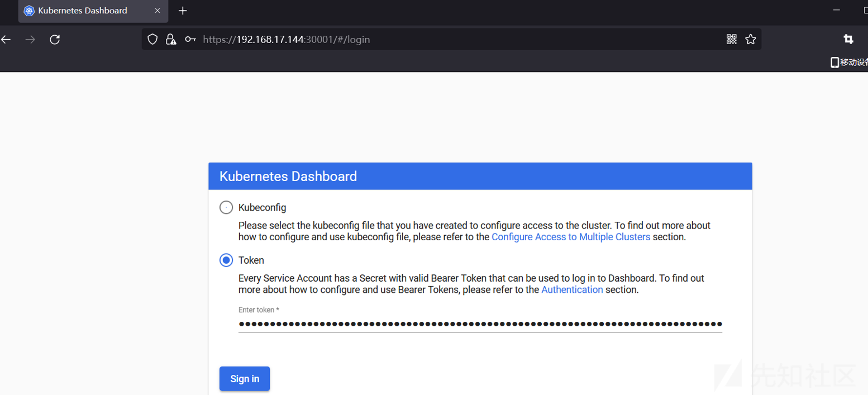The width and height of the screenshot is (868, 395).
Task: Click the browser back arrow
Action: pos(6,39)
